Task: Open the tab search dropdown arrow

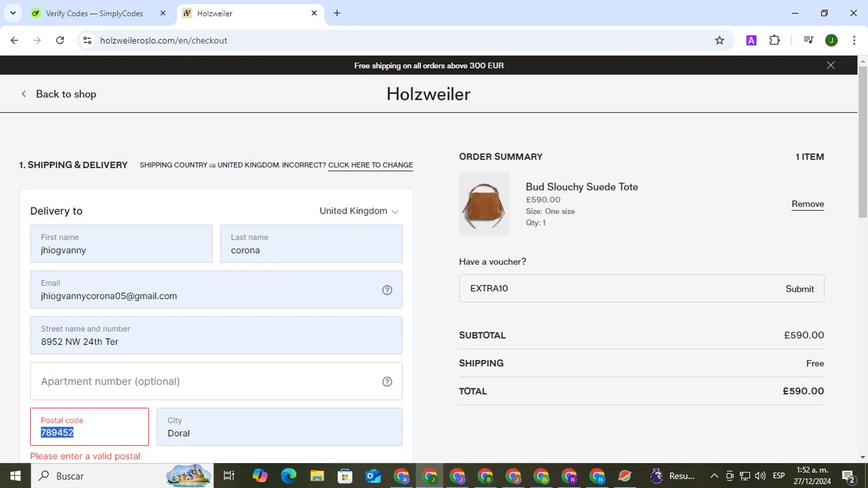Action: coord(13,13)
